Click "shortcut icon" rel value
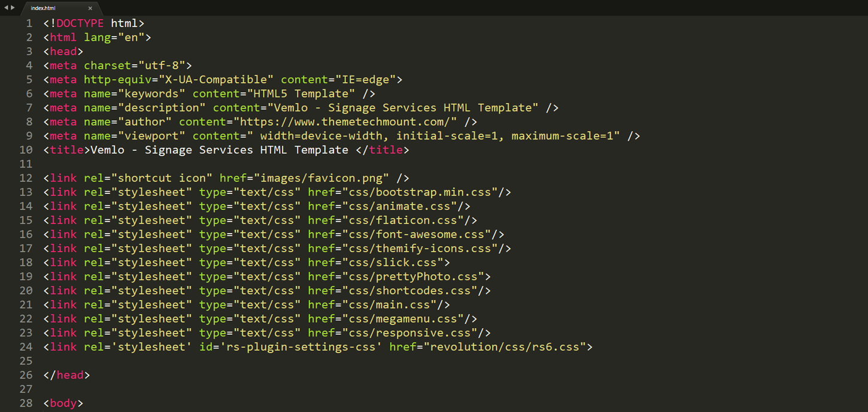Image resolution: width=868 pixels, height=412 pixels. (162, 178)
